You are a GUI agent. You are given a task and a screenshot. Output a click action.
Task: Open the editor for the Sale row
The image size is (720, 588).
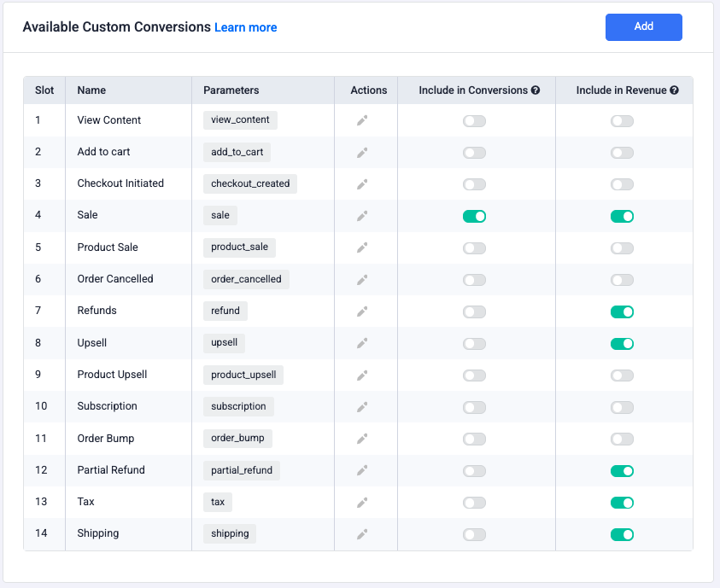pos(362,216)
